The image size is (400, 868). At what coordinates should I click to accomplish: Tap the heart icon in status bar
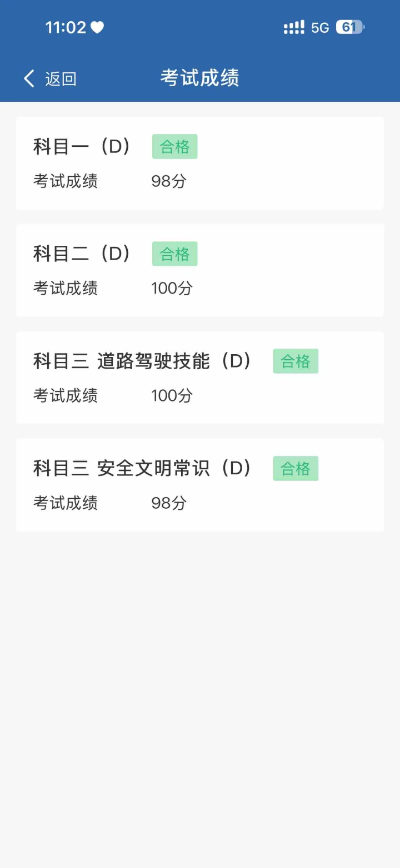(97, 27)
